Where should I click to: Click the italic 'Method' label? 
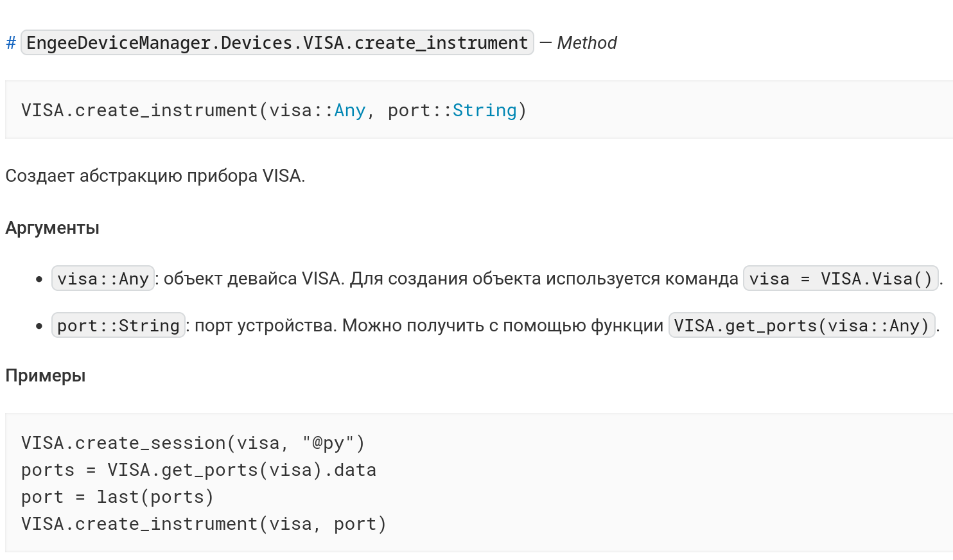pos(586,43)
